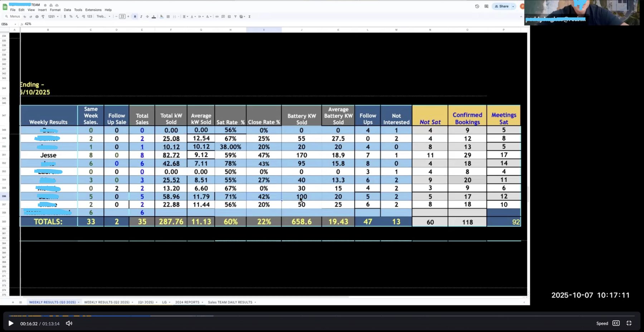Click the Create a filter icon
The image size is (644, 332).
pos(235,16)
